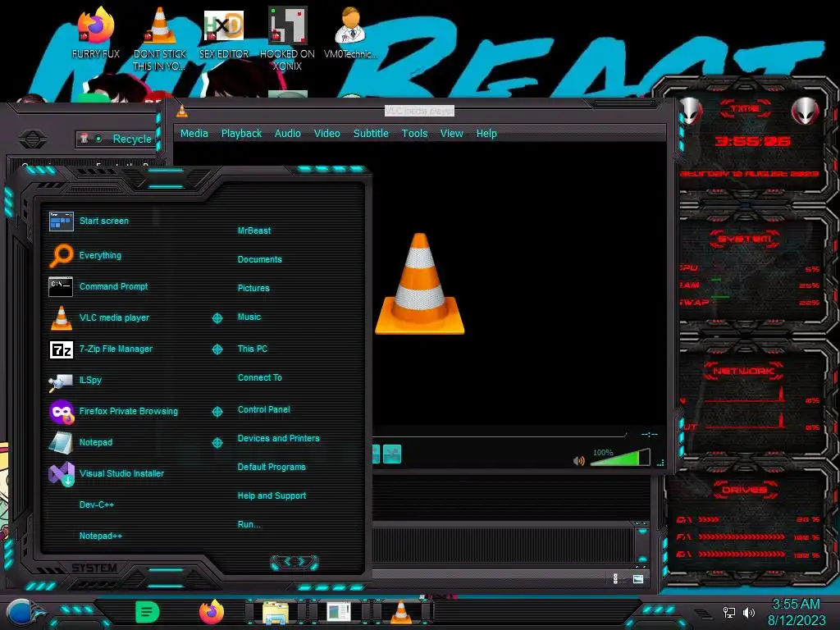Open Documents from start menu
Screen dimensions: 840x630
click(260, 259)
